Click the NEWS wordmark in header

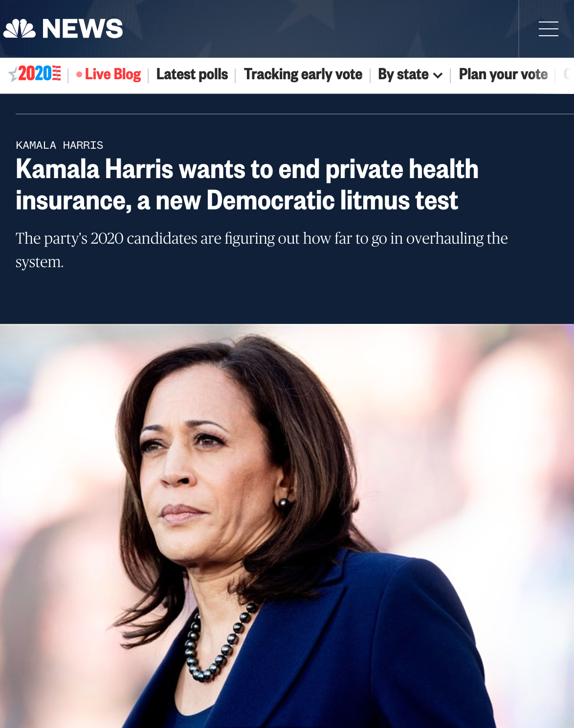(83, 28)
